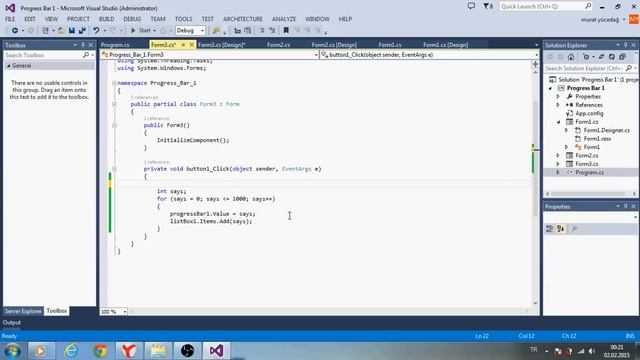The image size is (640, 360).
Task: Open the DEBUG menu
Action: tap(132, 19)
